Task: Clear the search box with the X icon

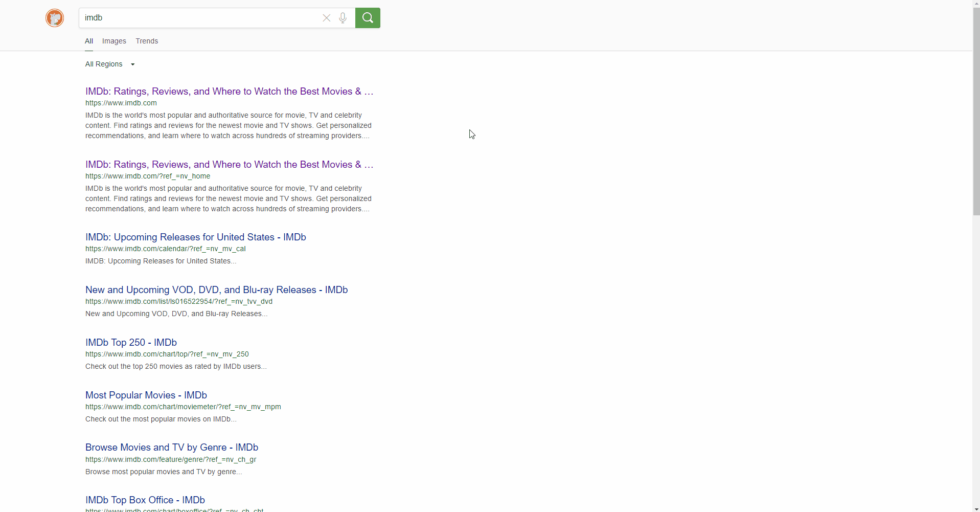Action: point(327,18)
